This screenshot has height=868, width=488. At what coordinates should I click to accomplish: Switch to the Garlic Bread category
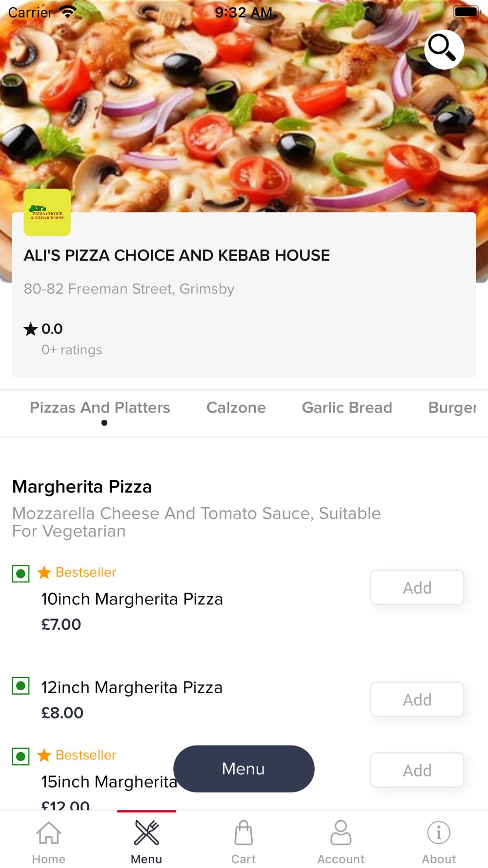click(x=347, y=408)
